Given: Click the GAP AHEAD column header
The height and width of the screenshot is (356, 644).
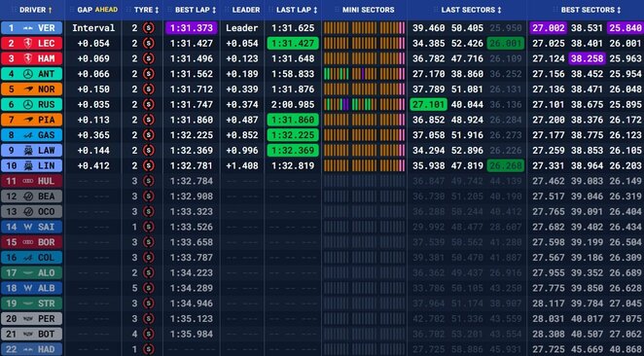Looking at the screenshot, I should click(97, 10).
